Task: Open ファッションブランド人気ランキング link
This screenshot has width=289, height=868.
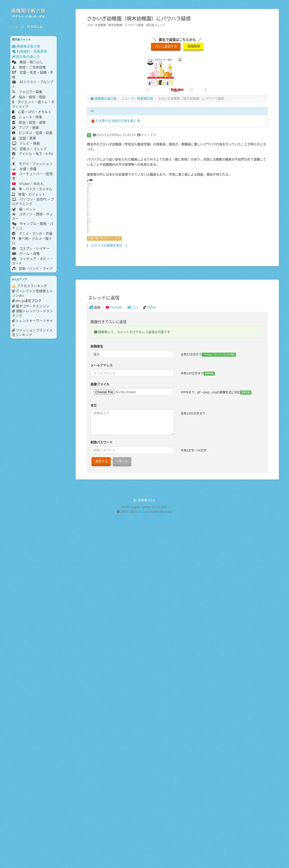Action: [x=32, y=333]
